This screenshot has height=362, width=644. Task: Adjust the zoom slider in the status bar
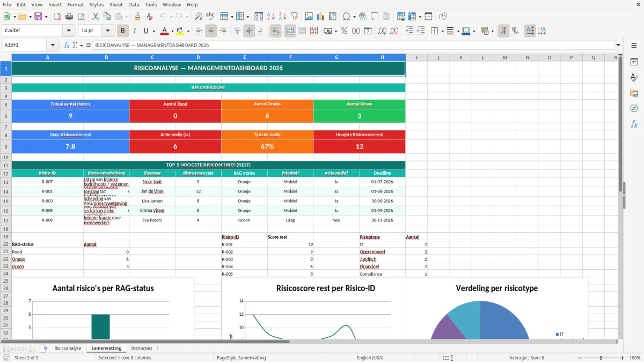(601, 358)
